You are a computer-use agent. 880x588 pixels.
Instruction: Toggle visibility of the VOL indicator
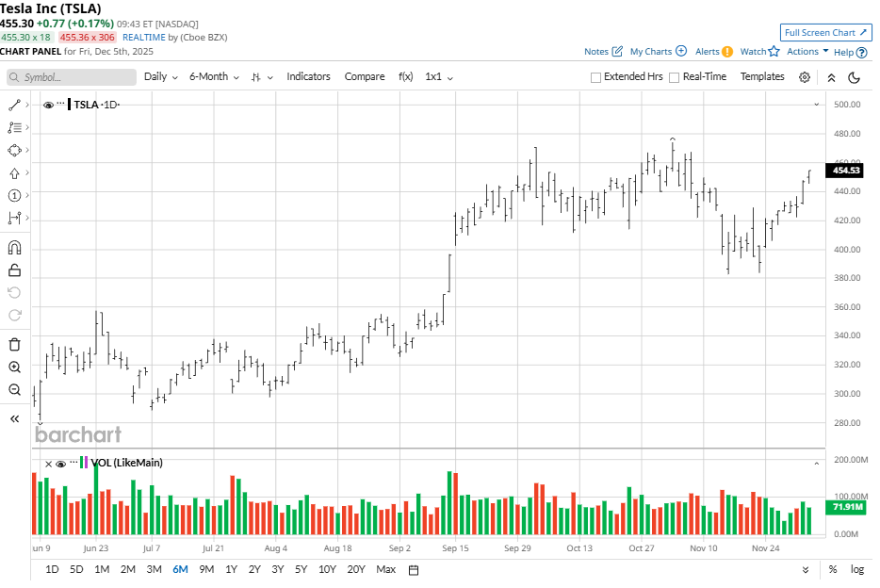(60, 464)
